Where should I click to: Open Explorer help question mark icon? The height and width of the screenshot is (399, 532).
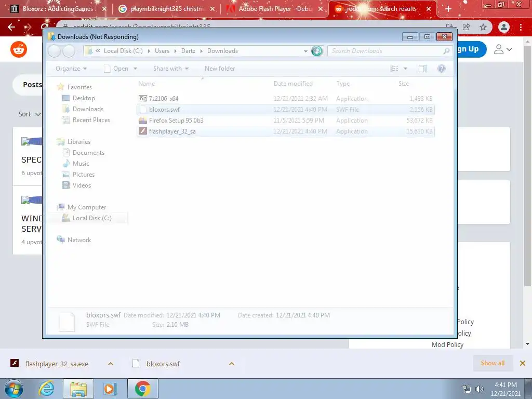pyautogui.click(x=442, y=69)
